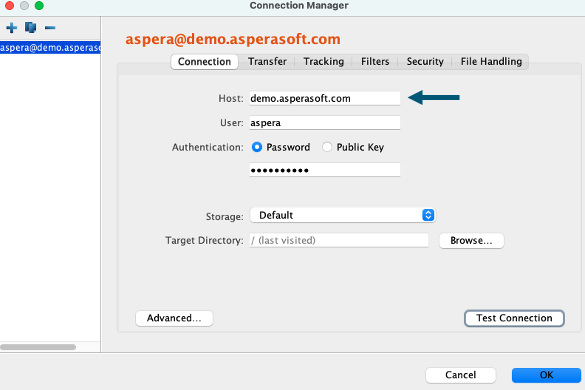Zoom window with the green button

(39, 6)
